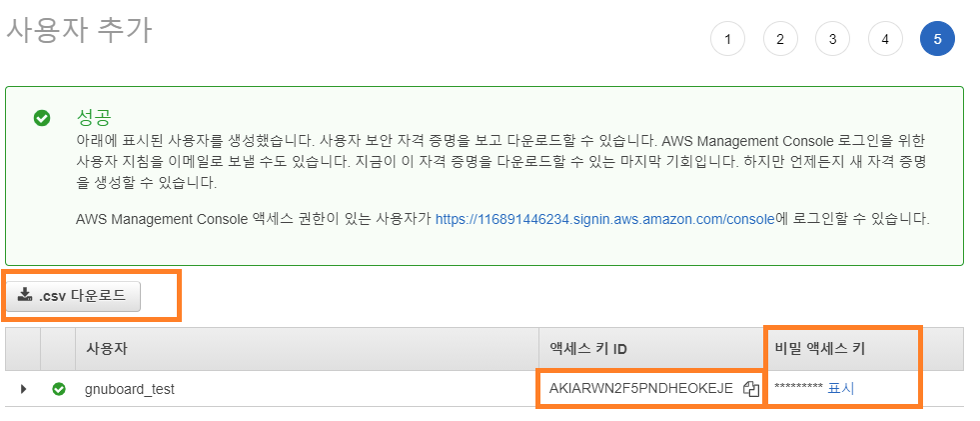
Task: Click the 사용자 추가 page heading
Action: coord(79,30)
